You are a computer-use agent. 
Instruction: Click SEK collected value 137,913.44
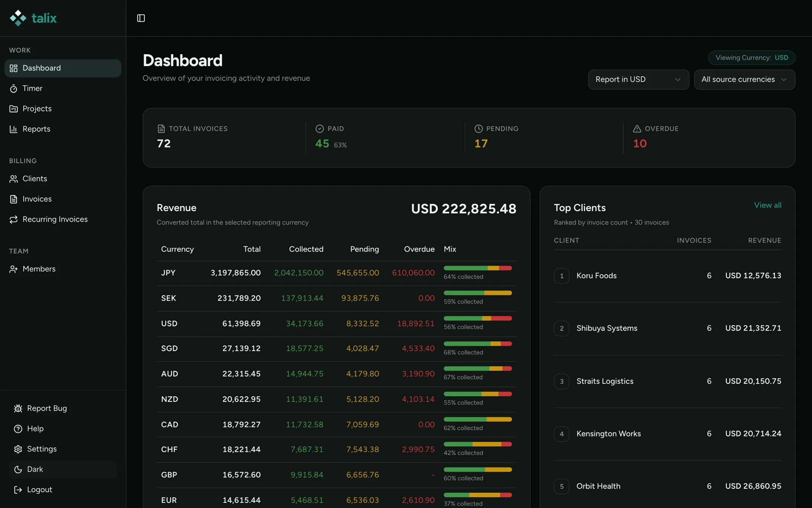point(302,298)
